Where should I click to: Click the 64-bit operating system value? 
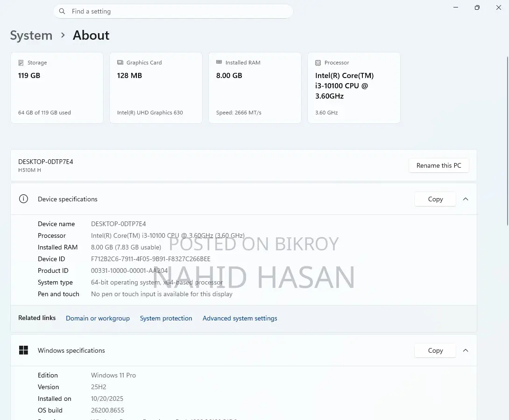click(157, 282)
